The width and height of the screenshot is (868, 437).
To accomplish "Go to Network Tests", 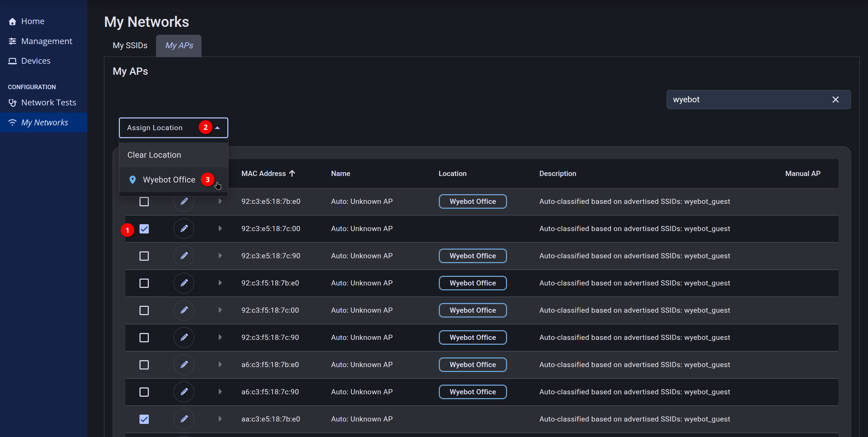I will [44, 103].
